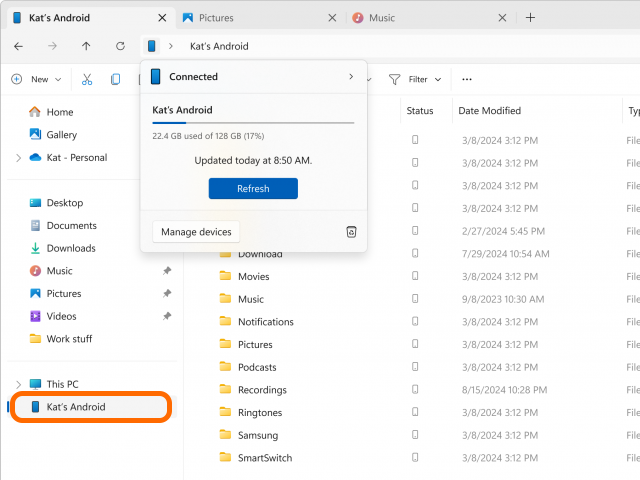
Task: Expand the Connected status chevron
Action: click(351, 77)
